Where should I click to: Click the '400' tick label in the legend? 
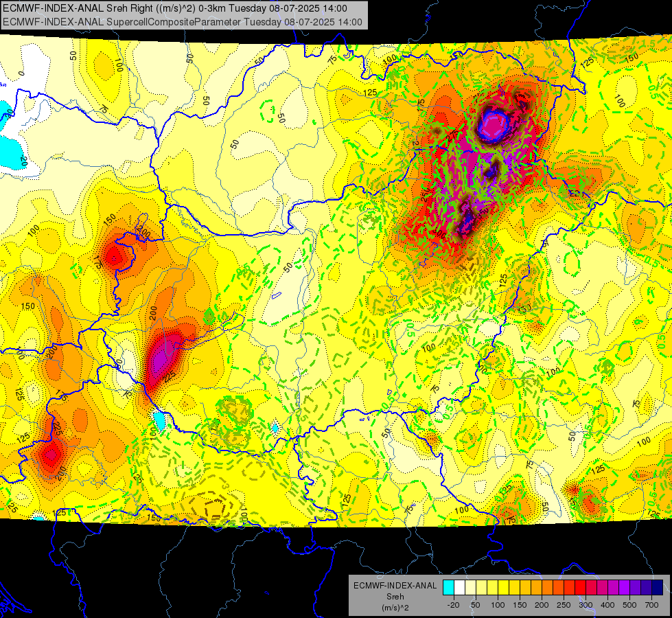coord(607,605)
